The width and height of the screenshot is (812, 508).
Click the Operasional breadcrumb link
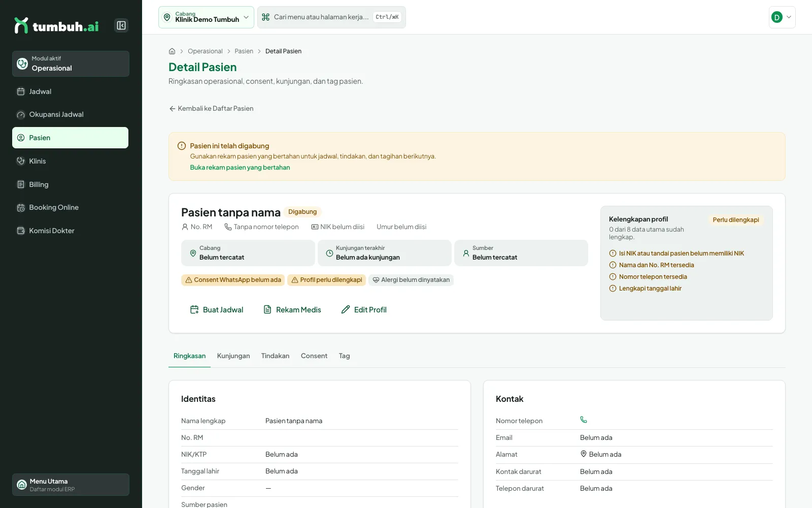tap(205, 51)
